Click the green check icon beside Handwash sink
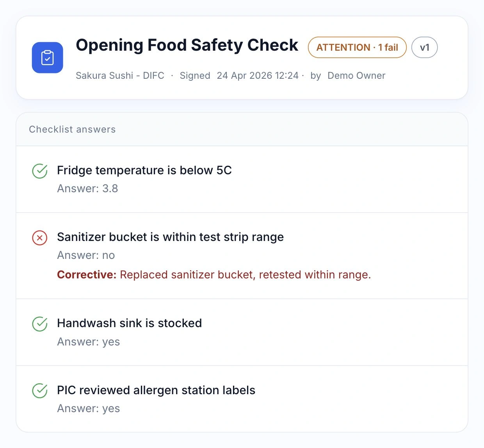The image size is (484, 448). [x=40, y=324]
